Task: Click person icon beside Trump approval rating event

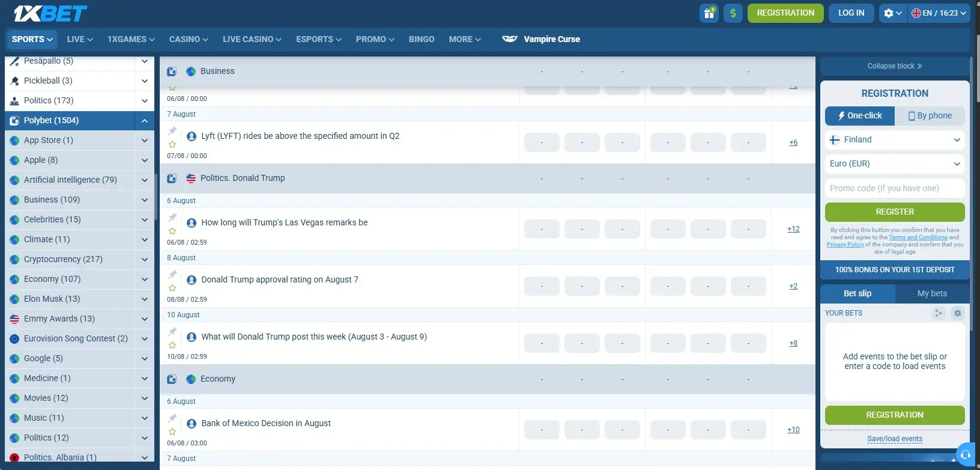Action: [x=192, y=280]
